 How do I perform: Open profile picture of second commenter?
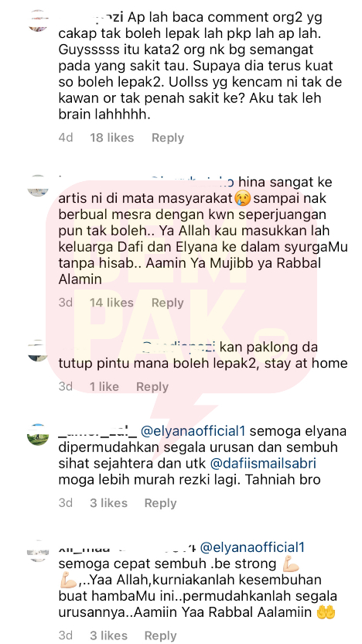click(x=38, y=186)
